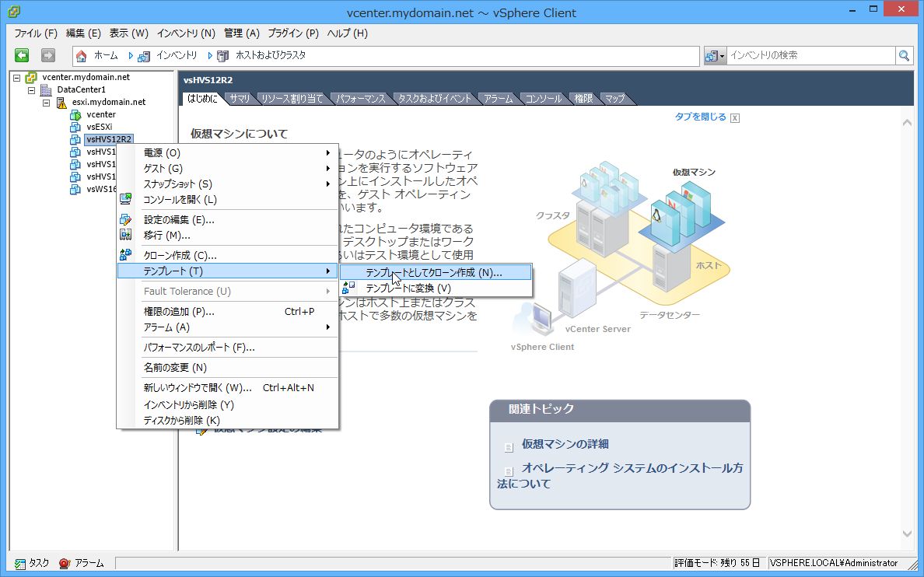Click the green back navigation arrow

coord(22,55)
